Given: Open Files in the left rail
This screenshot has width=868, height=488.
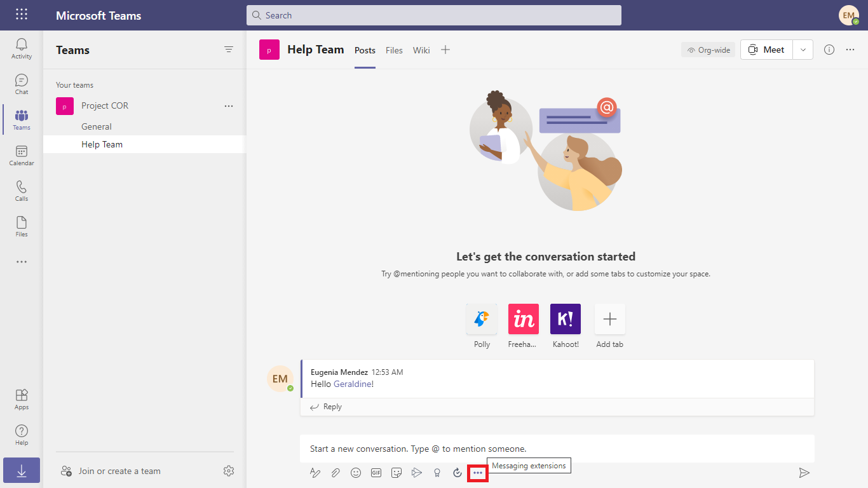Looking at the screenshot, I should pos(22,226).
